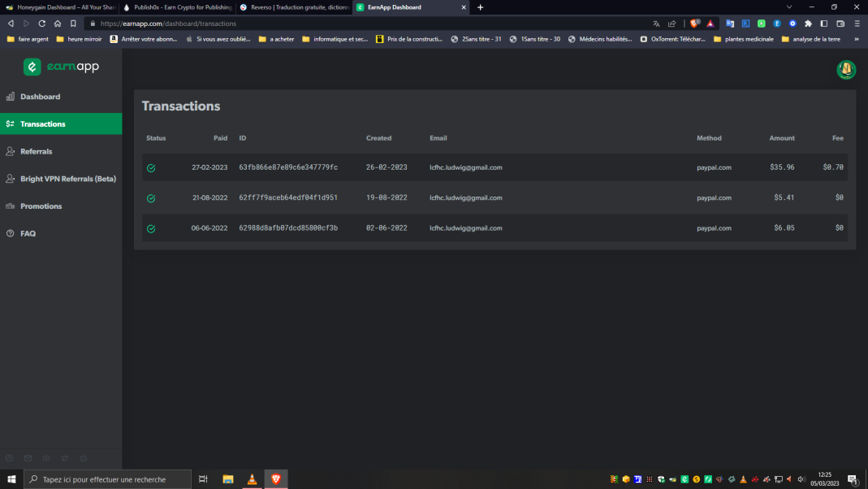Go to Bright VPN Referrals (Beta)
The width and height of the screenshot is (868, 489).
tap(61, 179)
